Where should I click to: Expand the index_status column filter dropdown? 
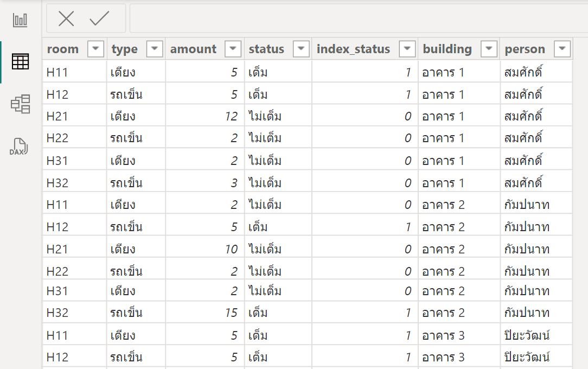(x=407, y=49)
